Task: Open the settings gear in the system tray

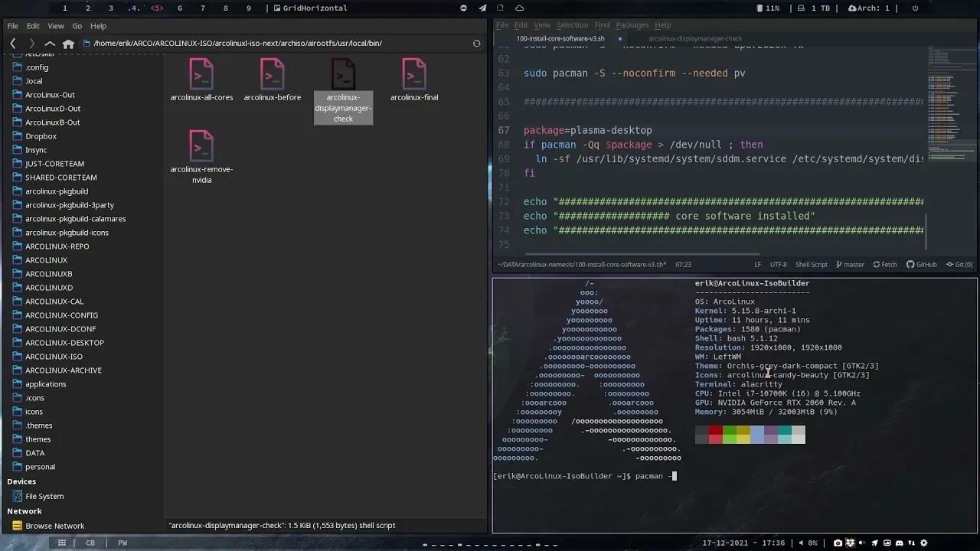Action: point(924,543)
